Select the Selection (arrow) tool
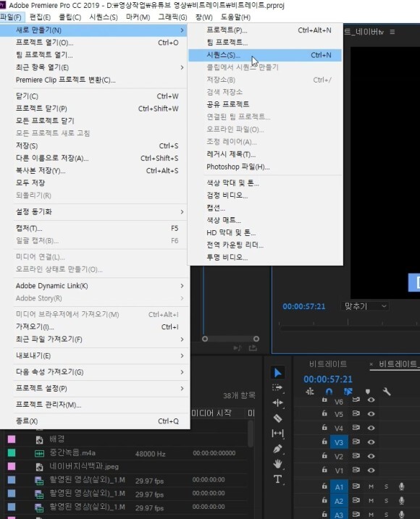This screenshot has height=519, width=420. click(277, 373)
